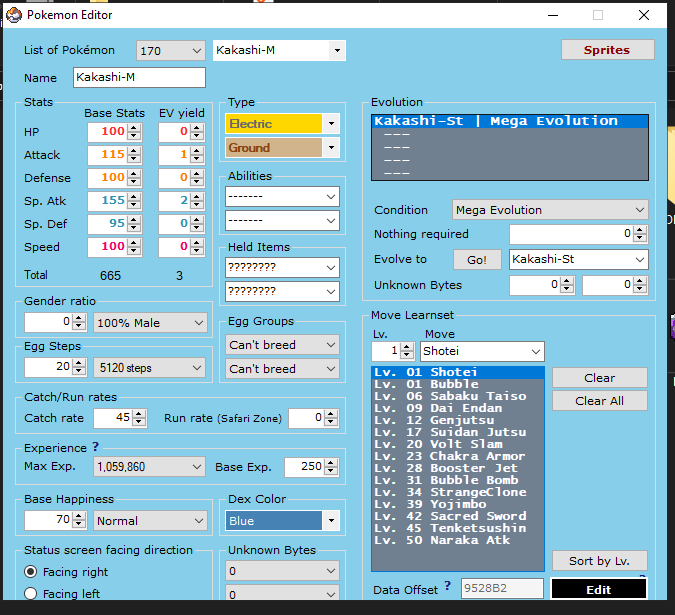
Task: Click the Name text field
Action: coord(139,78)
